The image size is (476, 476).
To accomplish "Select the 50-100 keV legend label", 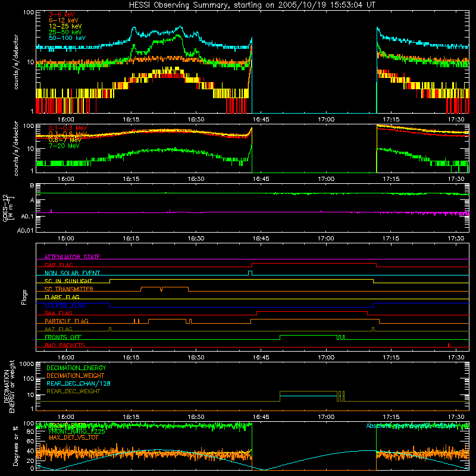I will (x=67, y=38).
